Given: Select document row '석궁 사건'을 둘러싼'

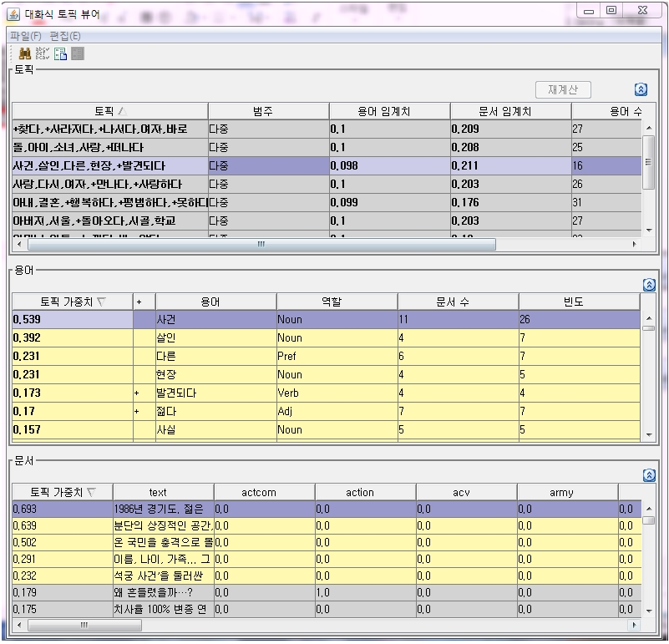Looking at the screenshot, I should tap(327, 576).
